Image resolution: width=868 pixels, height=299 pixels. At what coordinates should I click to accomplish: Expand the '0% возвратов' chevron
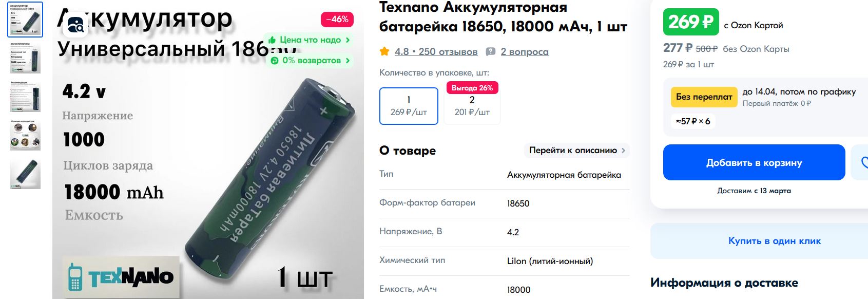348,61
